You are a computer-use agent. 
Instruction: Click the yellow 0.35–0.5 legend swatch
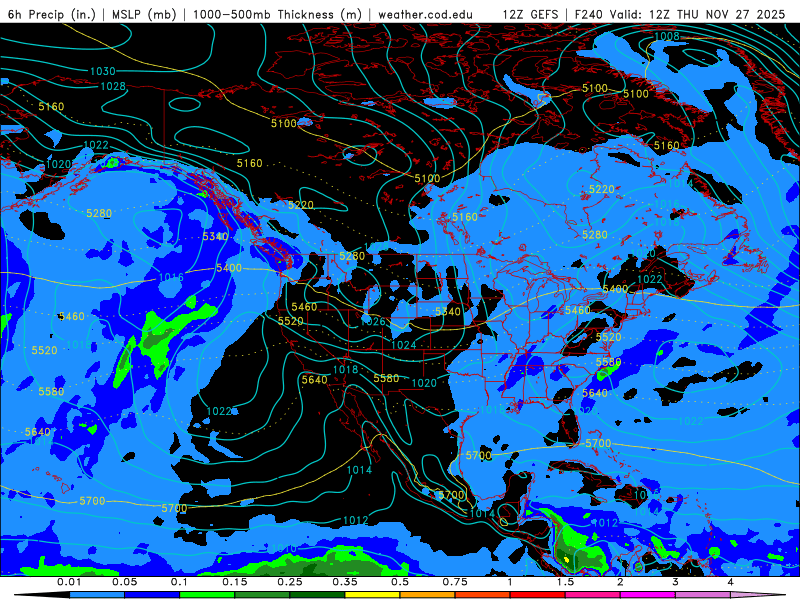[x=372, y=595]
